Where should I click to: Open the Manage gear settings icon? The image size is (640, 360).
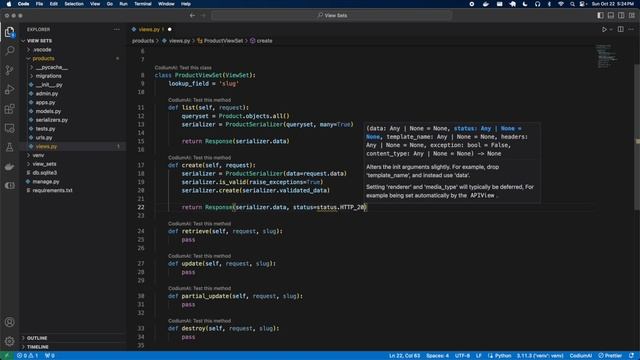(9, 341)
